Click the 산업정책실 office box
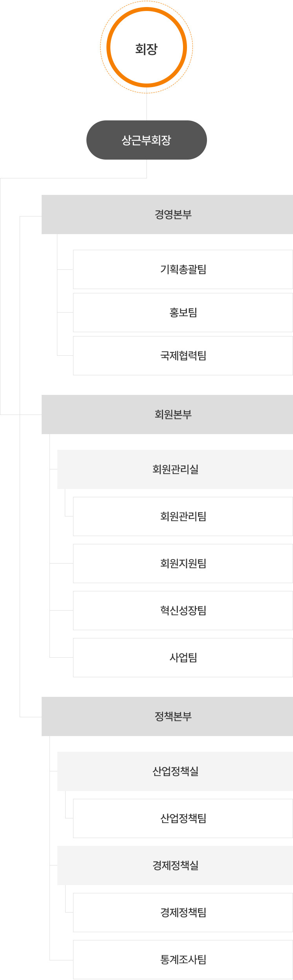Viewport: 293px width, 980px height. [175, 771]
